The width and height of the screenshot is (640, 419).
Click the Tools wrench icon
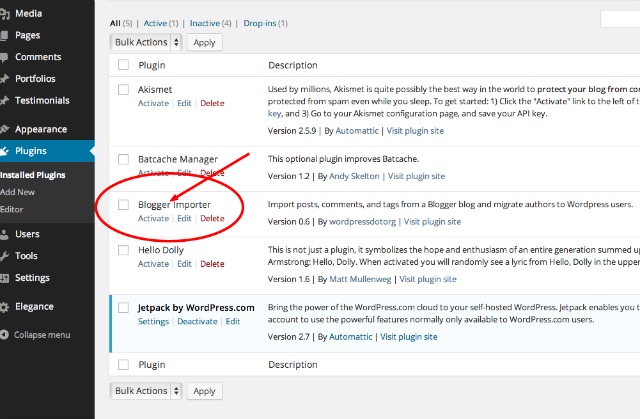tap(4, 256)
